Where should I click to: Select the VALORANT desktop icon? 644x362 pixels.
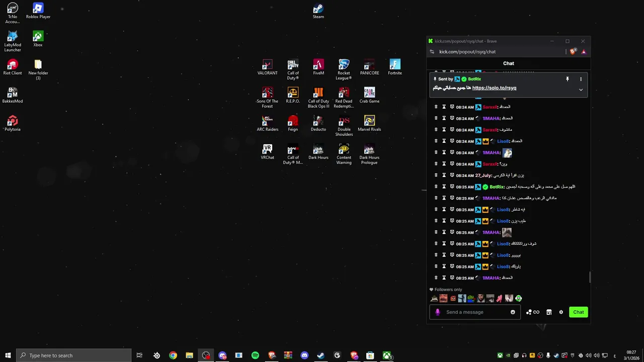[267, 67]
